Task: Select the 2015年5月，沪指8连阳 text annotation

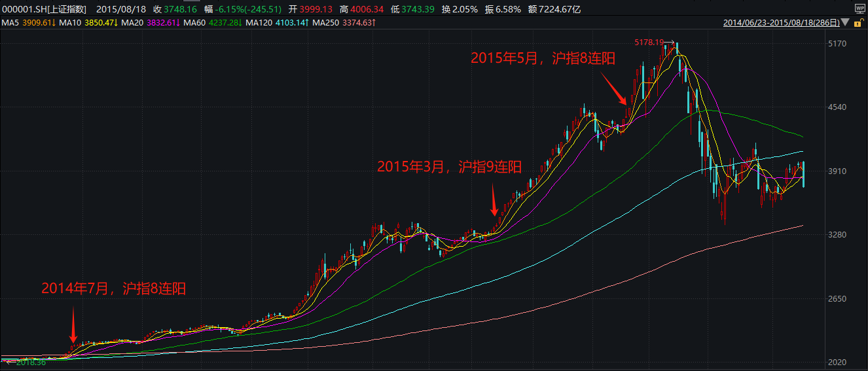Action: [x=543, y=58]
